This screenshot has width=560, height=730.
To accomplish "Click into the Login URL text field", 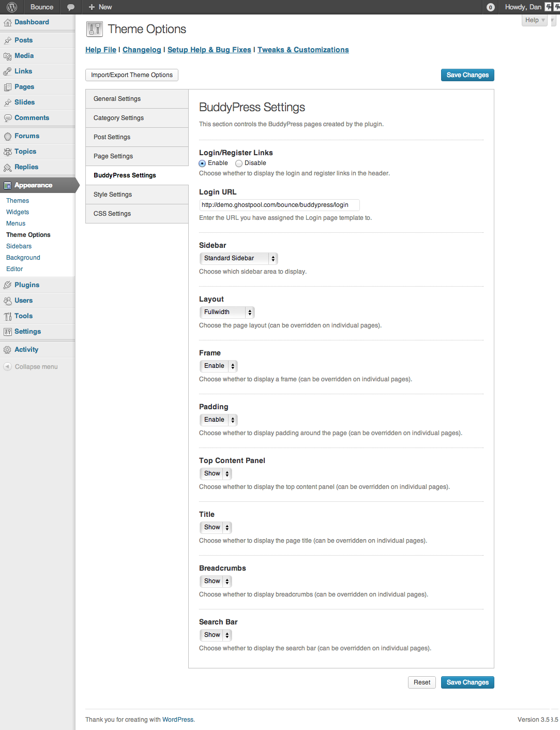I will (x=279, y=205).
